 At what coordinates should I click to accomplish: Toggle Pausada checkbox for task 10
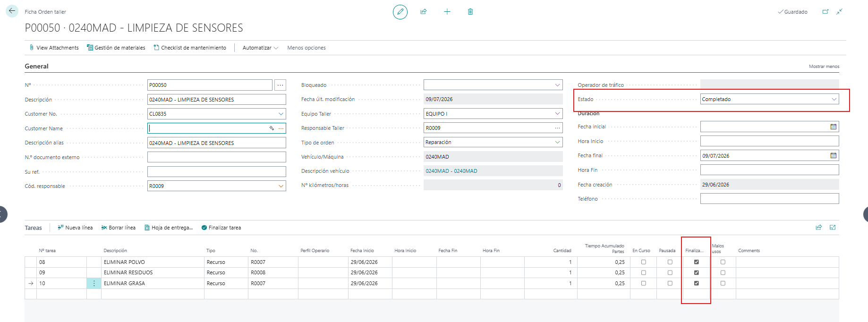point(670,283)
